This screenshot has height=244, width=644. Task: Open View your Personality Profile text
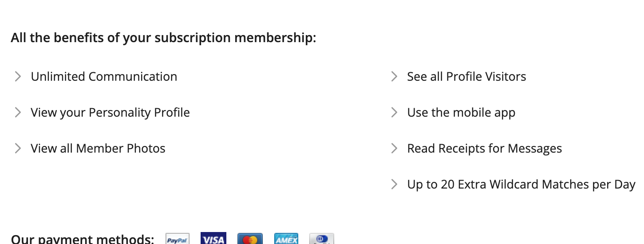tap(110, 113)
